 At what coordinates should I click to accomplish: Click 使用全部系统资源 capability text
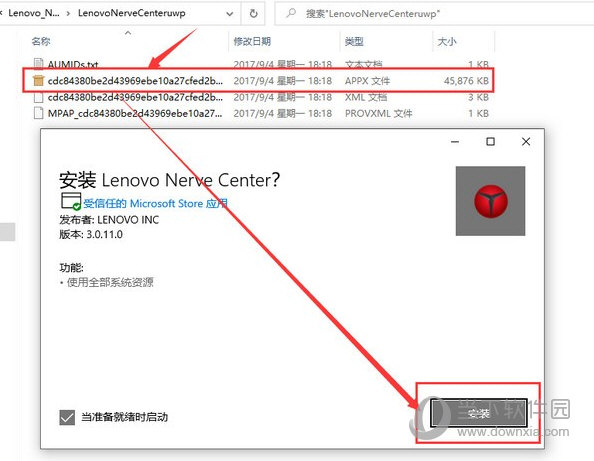coord(110,282)
